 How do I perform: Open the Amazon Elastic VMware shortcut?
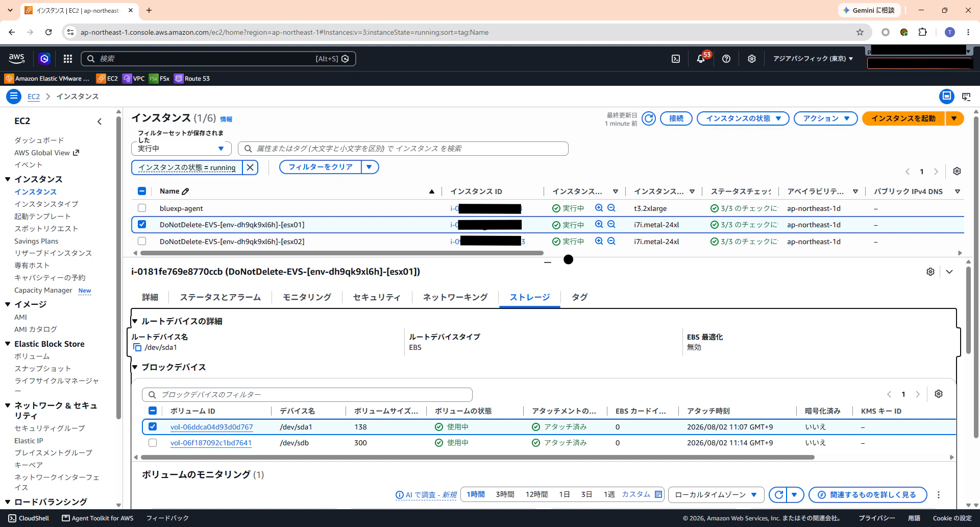47,79
